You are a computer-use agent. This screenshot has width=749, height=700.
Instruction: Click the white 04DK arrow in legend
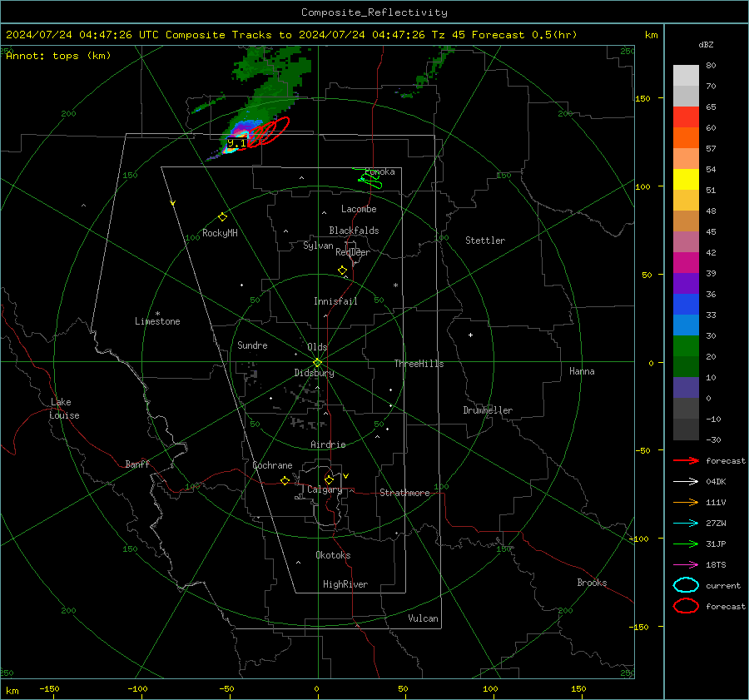pyautogui.click(x=686, y=481)
